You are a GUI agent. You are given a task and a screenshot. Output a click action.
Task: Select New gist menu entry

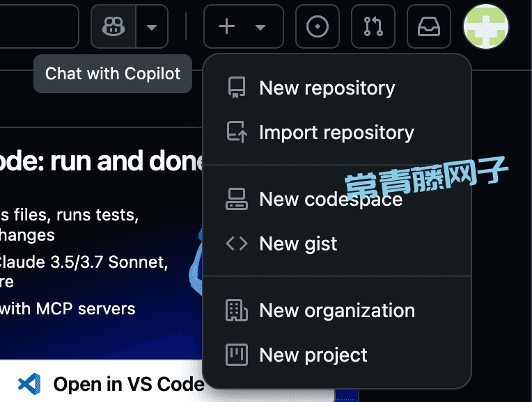click(336, 243)
